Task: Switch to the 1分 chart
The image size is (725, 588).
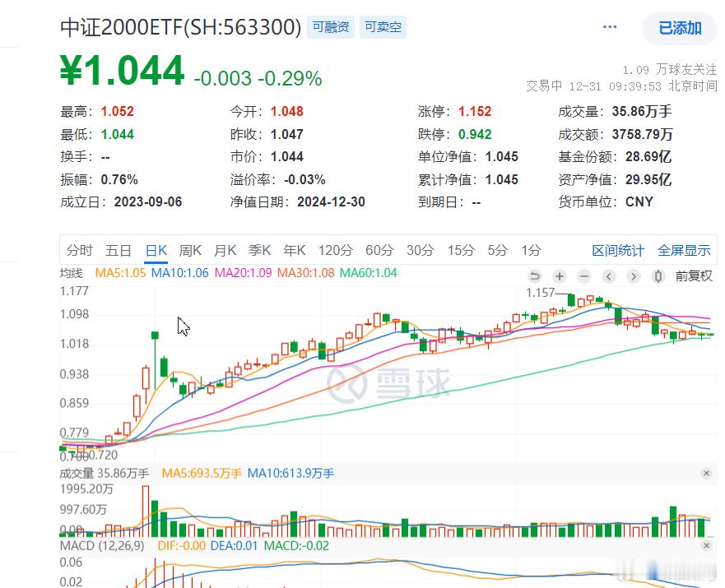Action: (x=531, y=250)
